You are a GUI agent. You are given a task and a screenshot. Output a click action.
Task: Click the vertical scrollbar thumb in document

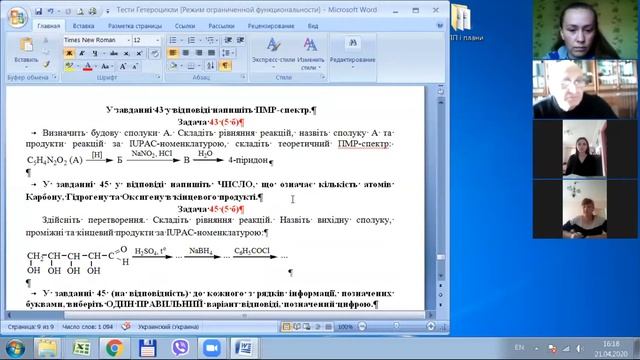point(440,258)
